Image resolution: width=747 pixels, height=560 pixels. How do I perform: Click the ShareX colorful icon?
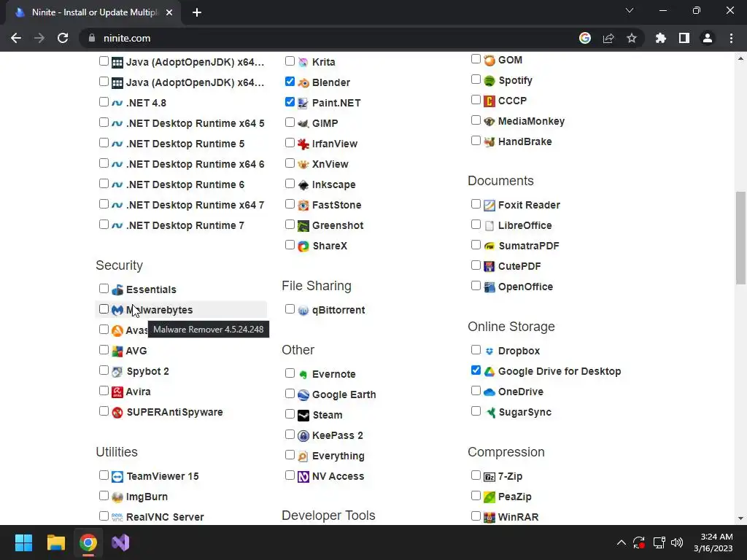tap(303, 246)
